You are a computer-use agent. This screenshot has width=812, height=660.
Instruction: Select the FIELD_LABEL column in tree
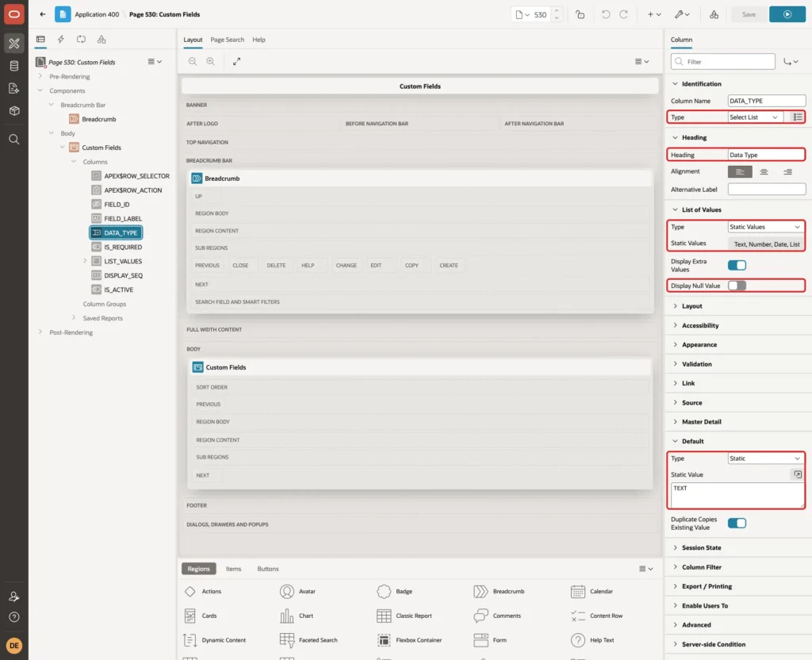pyautogui.click(x=122, y=219)
